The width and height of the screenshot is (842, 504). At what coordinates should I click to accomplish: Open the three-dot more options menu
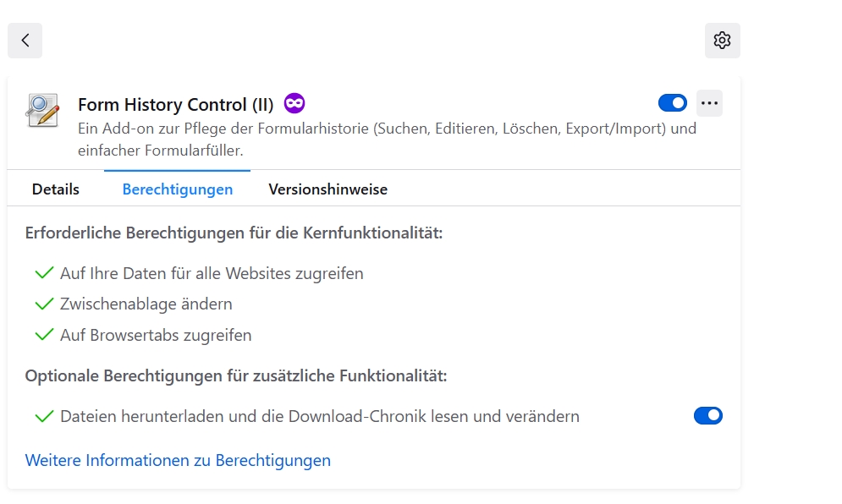pyautogui.click(x=709, y=103)
